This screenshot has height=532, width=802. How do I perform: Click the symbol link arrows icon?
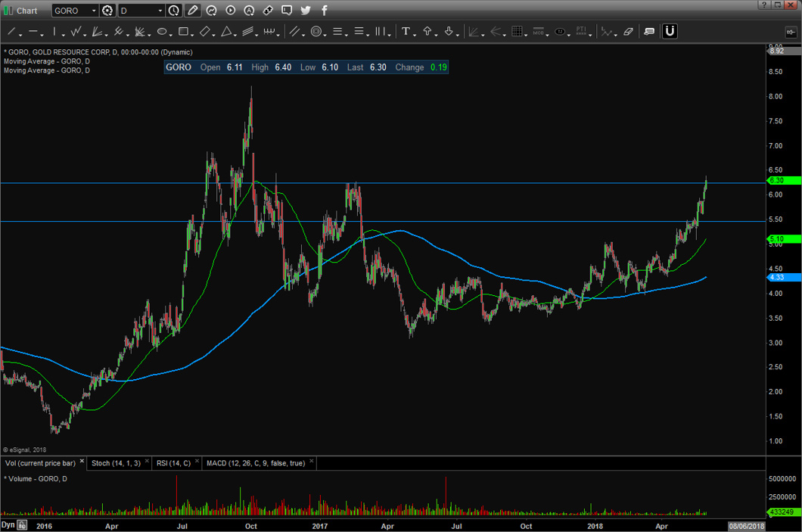tap(268, 11)
